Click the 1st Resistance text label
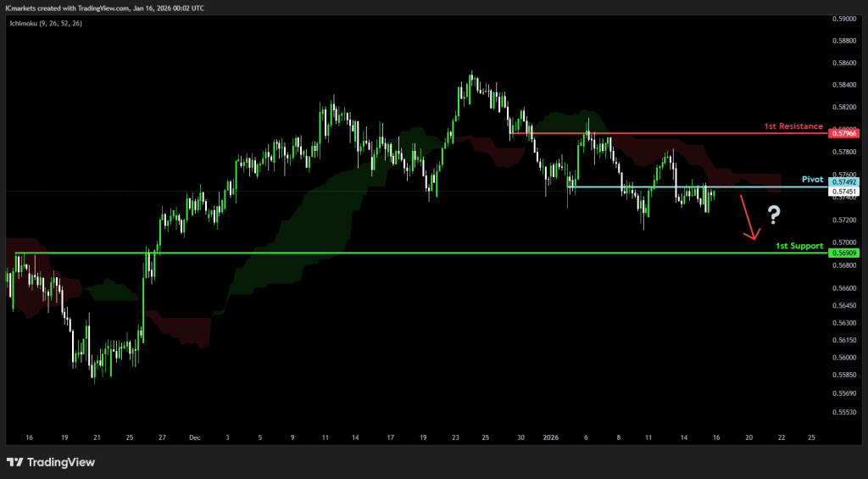The image size is (868, 479). coord(793,125)
